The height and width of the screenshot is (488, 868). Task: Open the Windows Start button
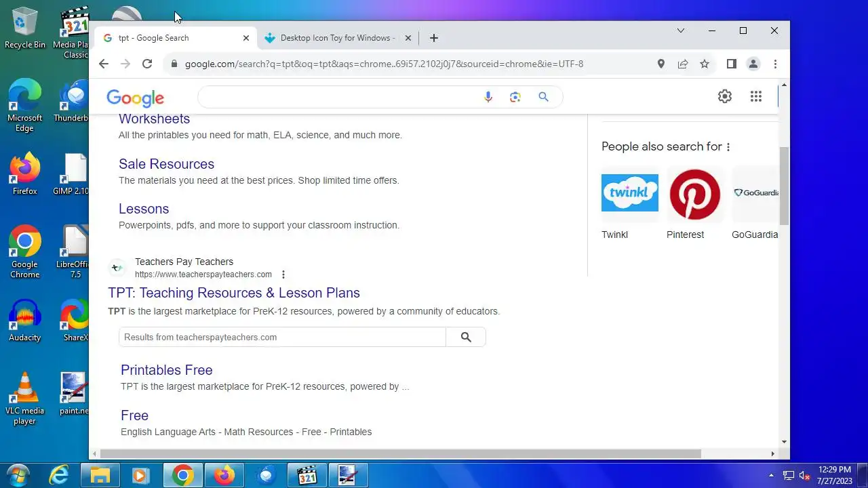18,476
